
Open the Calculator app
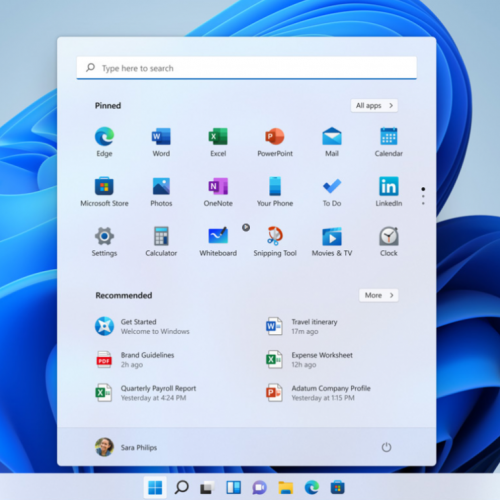(161, 242)
